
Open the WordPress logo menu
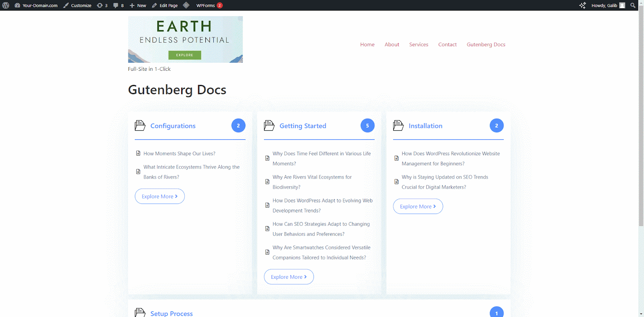tap(6, 5)
